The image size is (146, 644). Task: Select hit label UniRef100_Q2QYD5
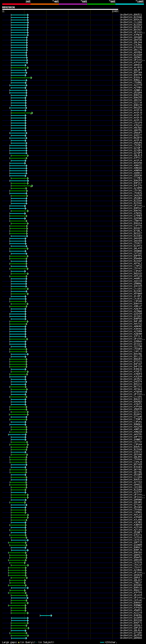131,314
